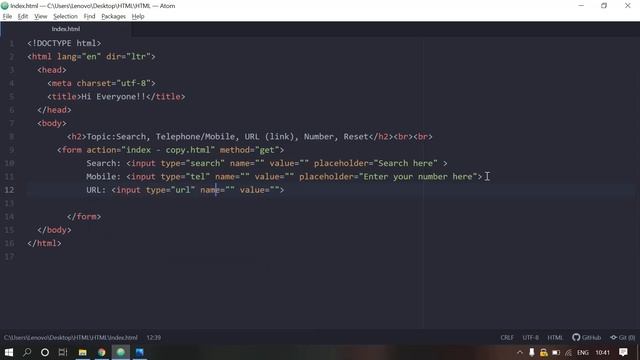Click the closing </body> tag

54,230
